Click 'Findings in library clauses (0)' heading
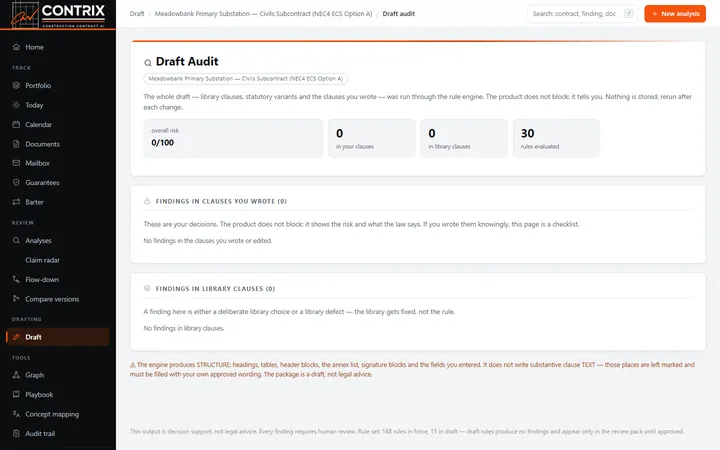 click(215, 288)
